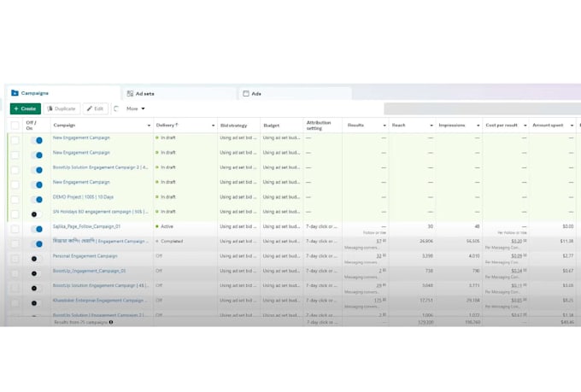Image resolution: width=581 pixels, height=392 pixels.
Task: Open the More dropdown menu
Action: pos(136,108)
